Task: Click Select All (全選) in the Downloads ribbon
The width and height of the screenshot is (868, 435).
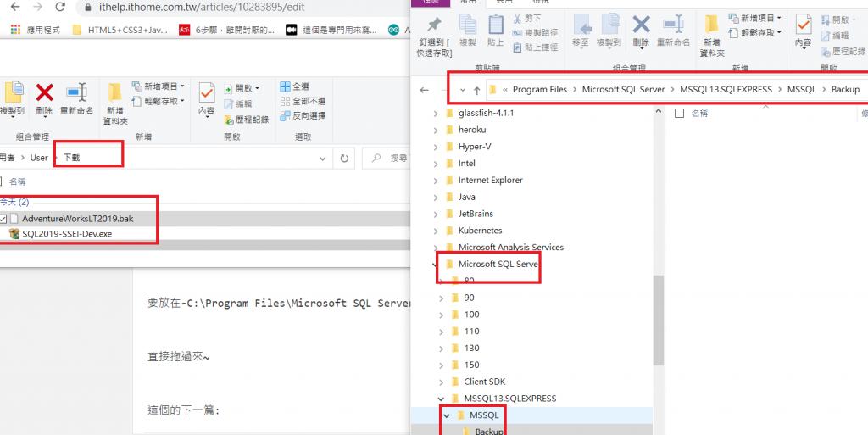Action: 294,86
